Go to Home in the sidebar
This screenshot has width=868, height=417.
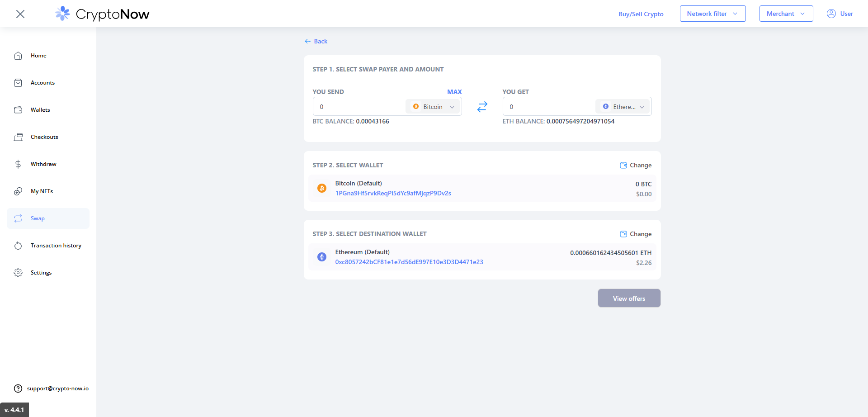click(x=48, y=56)
